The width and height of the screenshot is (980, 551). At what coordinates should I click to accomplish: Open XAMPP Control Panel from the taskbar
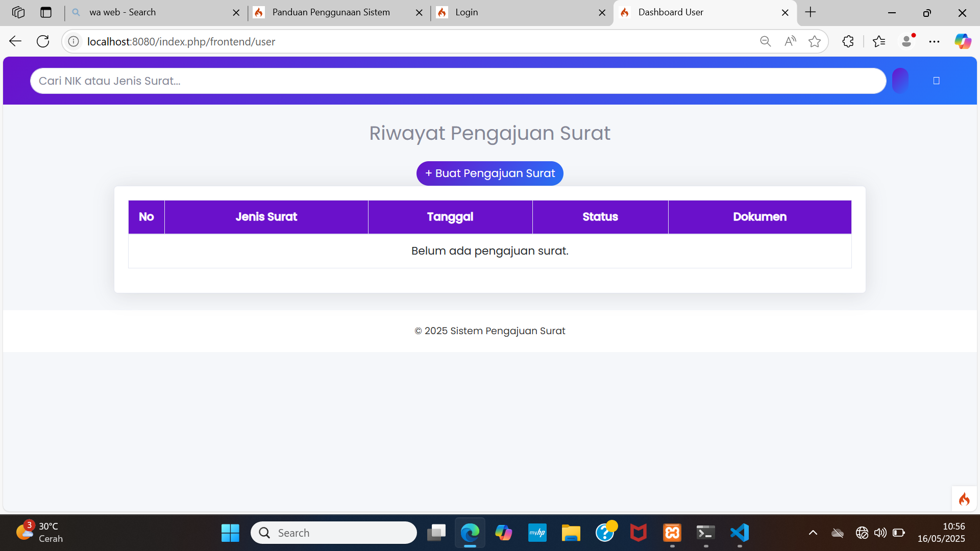tap(671, 532)
